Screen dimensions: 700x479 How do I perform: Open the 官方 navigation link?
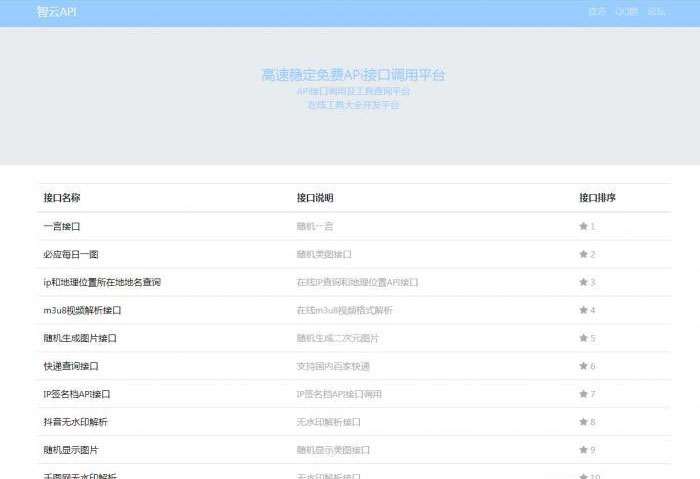click(597, 12)
